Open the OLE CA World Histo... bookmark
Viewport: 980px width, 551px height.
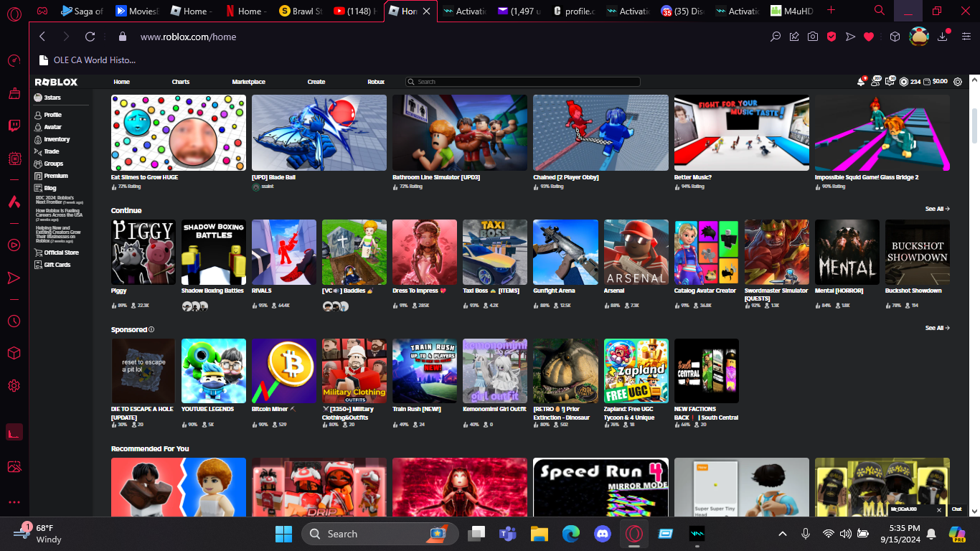[x=88, y=60]
